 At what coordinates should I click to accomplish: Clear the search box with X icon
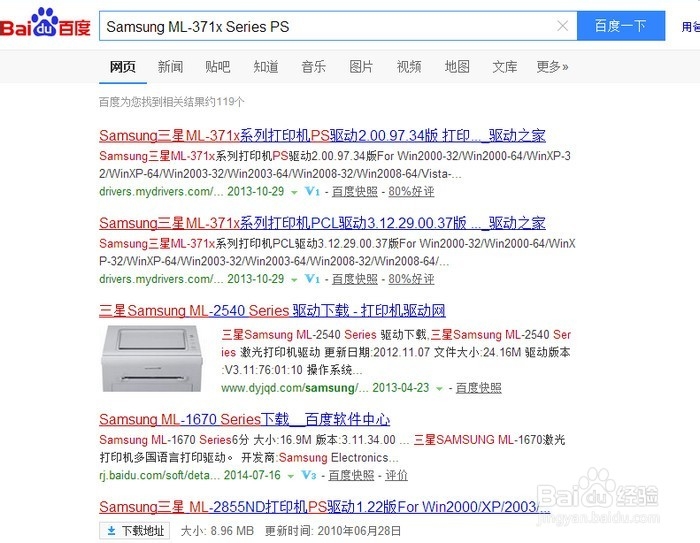[562, 26]
